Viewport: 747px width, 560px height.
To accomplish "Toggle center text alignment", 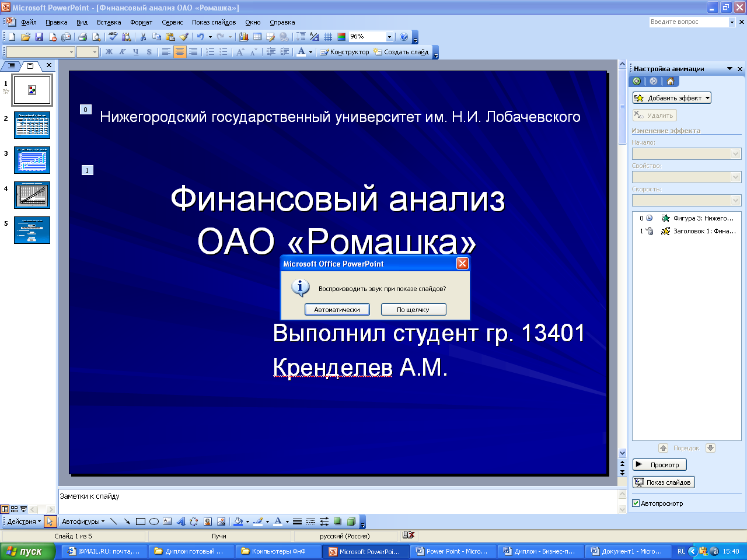I will pyautogui.click(x=180, y=52).
